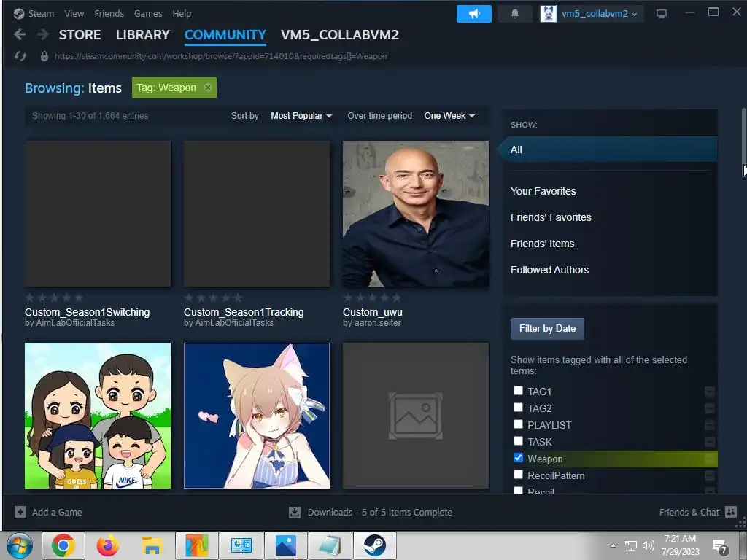Screen dimensions: 747x560
Task: Show Followed Authors
Action: click(549, 270)
